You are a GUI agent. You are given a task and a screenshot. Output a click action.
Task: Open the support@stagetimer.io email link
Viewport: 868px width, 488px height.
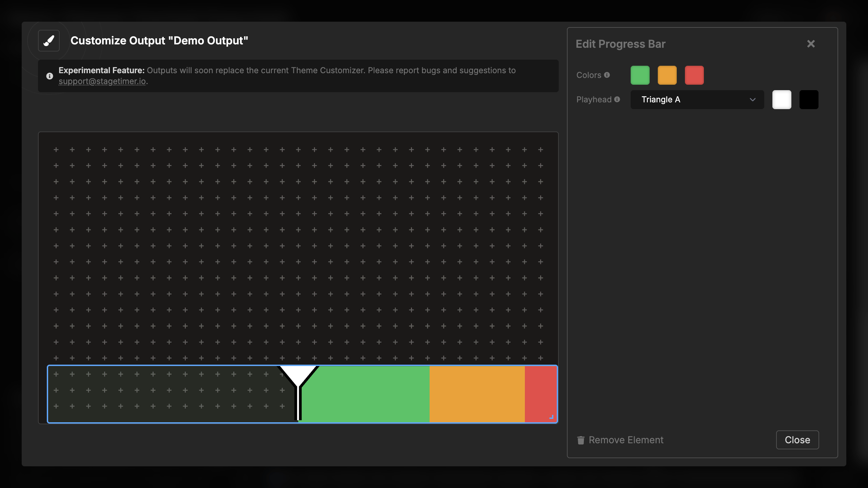[x=102, y=81]
